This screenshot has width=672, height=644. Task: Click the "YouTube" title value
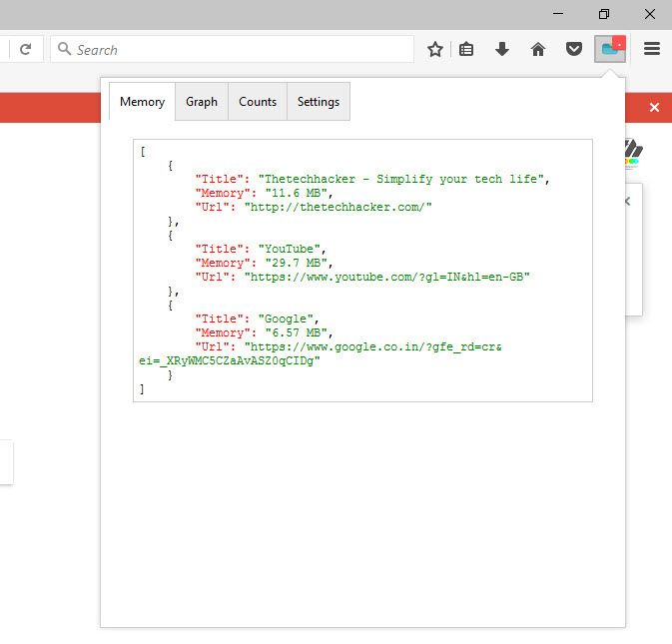pos(290,249)
